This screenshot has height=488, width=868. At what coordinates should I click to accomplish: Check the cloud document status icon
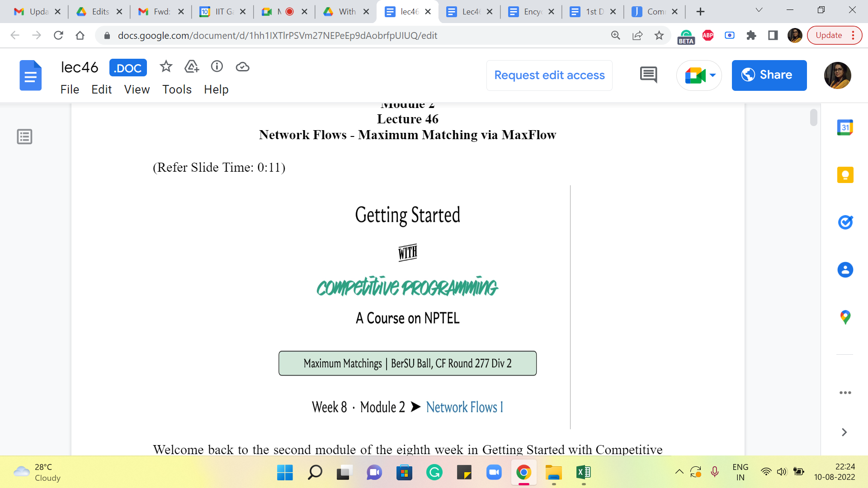tap(242, 67)
